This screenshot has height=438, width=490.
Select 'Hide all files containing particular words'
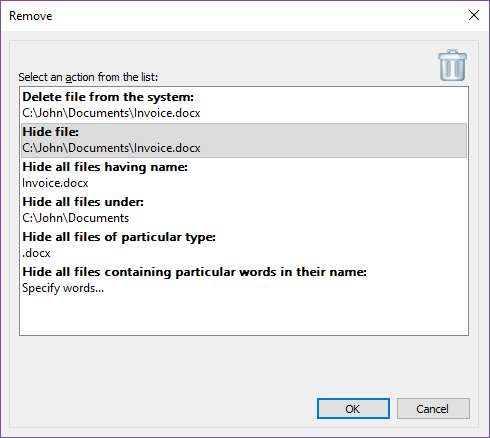pyautogui.click(x=194, y=272)
